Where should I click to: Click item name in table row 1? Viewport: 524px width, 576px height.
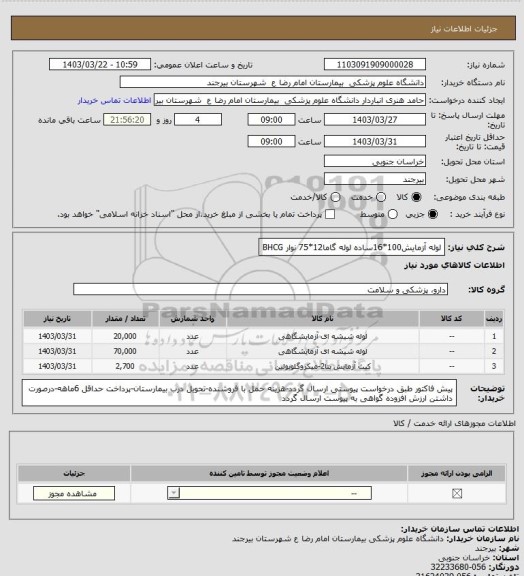click(x=322, y=336)
